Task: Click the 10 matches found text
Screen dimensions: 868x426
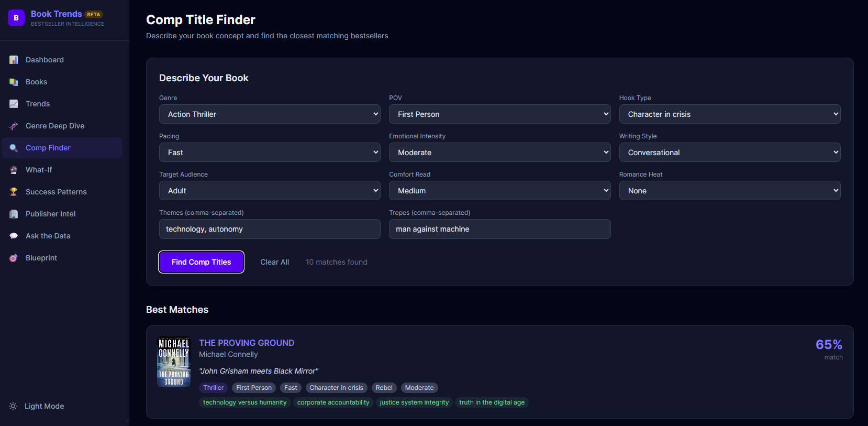Action: pos(337,262)
